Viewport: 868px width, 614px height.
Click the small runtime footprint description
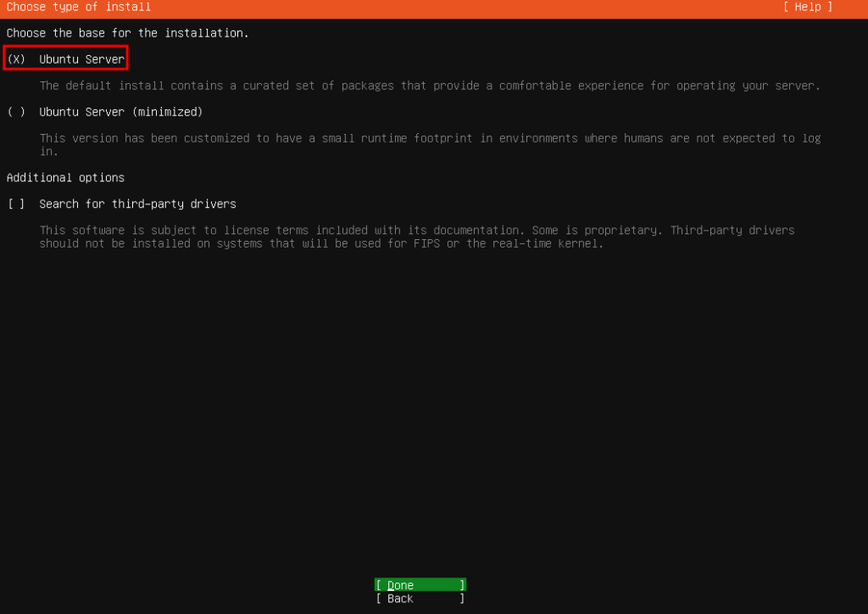(x=429, y=138)
